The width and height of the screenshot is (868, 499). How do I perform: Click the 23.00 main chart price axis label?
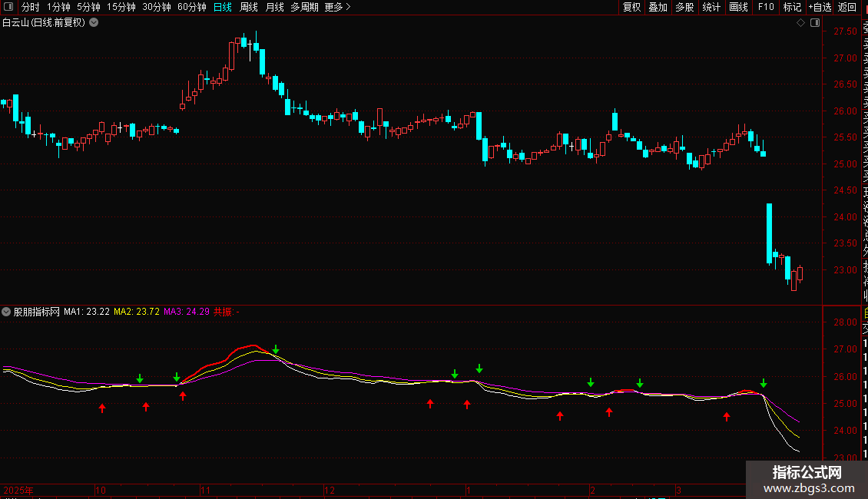click(845, 270)
